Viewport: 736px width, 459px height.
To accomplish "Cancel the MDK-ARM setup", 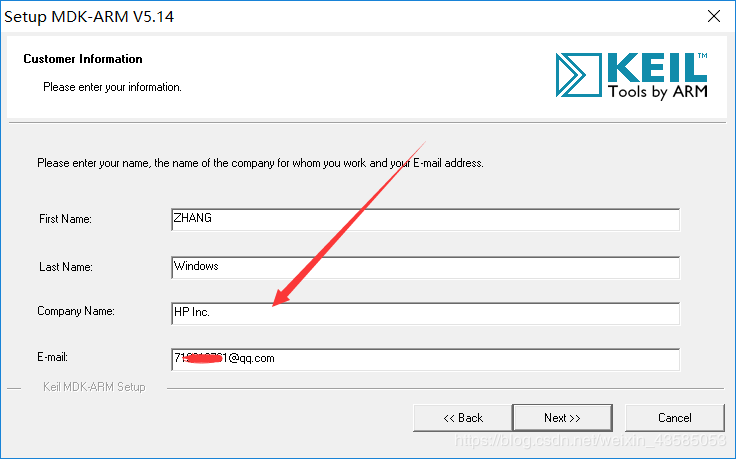I will pos(675,418).
